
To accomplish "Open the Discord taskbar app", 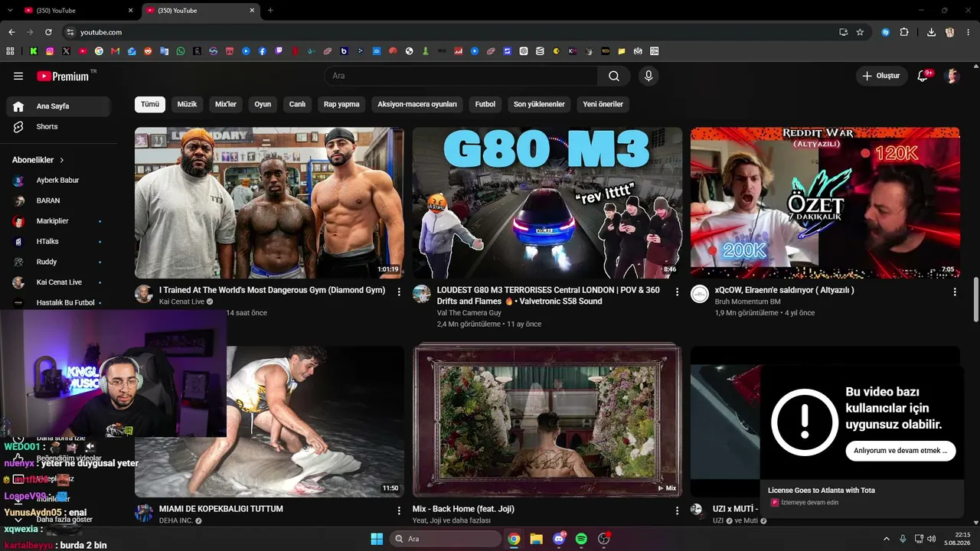I will [x=559, y=539].
